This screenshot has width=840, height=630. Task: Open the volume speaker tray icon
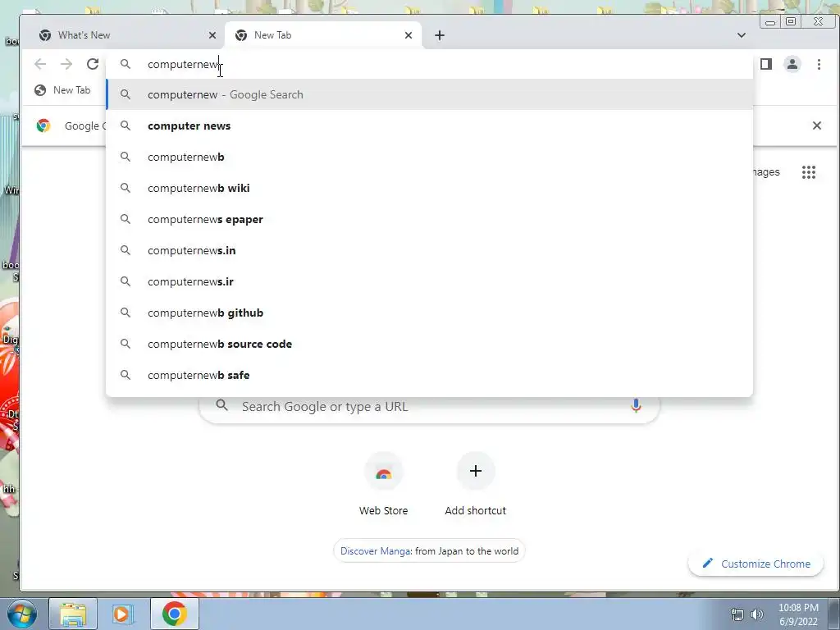(757, 614)
